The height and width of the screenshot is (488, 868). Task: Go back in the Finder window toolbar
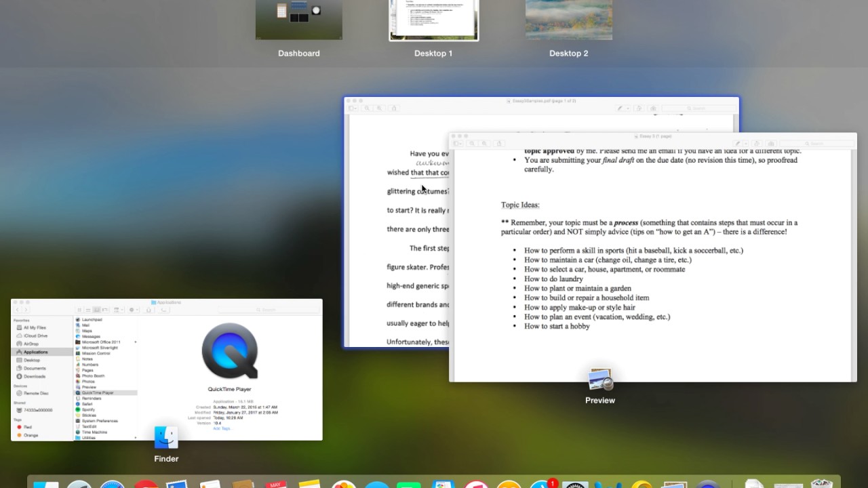[18, 310]
